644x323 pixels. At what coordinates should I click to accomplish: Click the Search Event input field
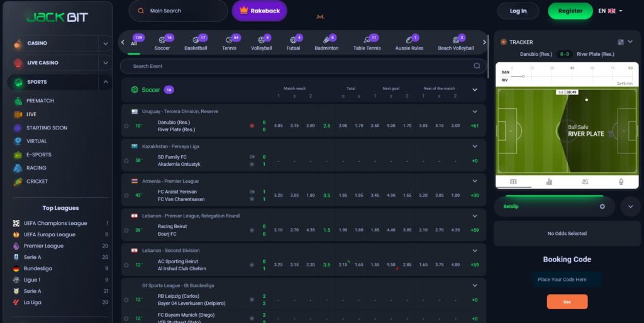point(303,65)
